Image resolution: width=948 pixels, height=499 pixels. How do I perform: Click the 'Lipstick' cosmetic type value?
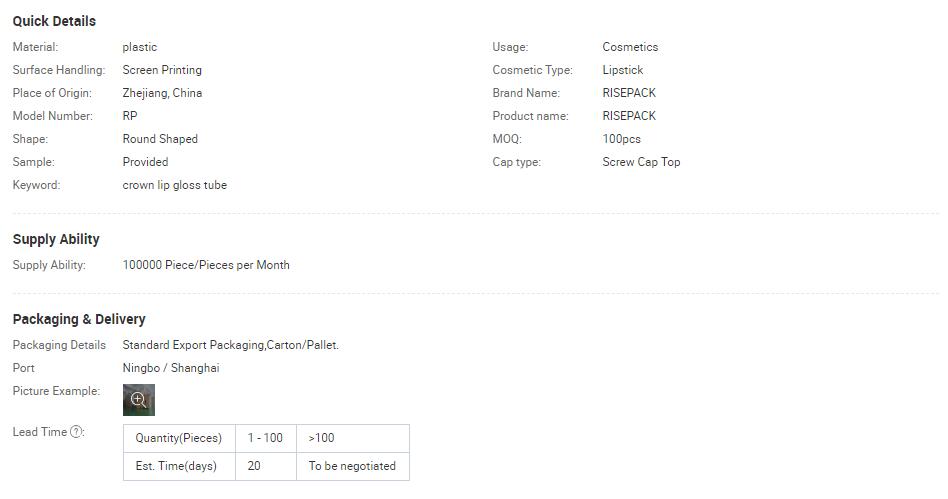pos(623,70)
